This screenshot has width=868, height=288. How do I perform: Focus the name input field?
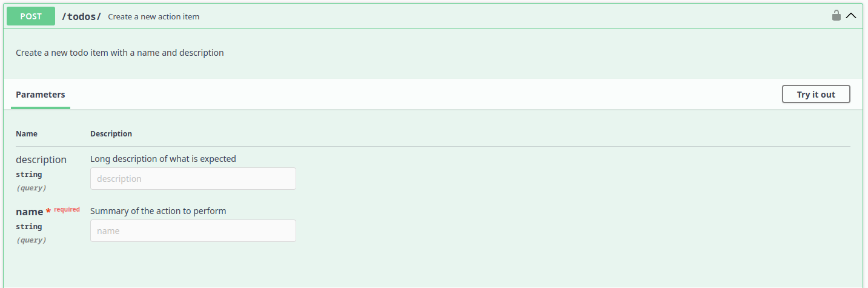[193, 231]
